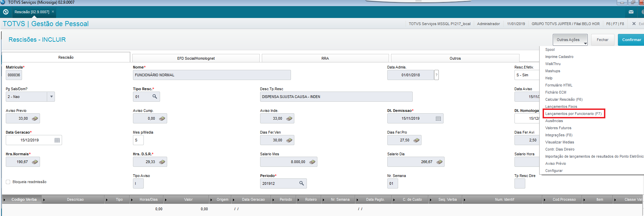Click the Administrador user label
The height and width of the screenshot is (216, 644).
[488, 24]
